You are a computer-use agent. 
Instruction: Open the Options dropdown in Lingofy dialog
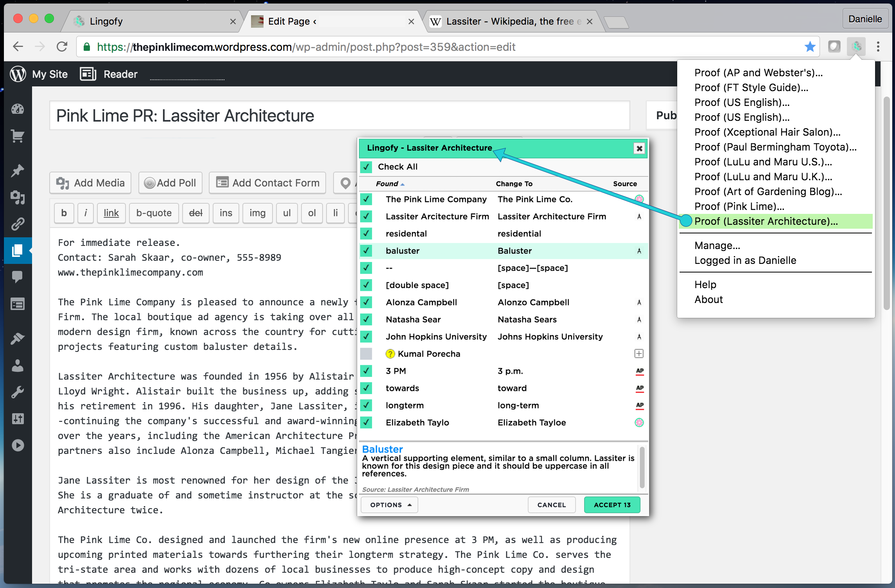coord(389,505)
